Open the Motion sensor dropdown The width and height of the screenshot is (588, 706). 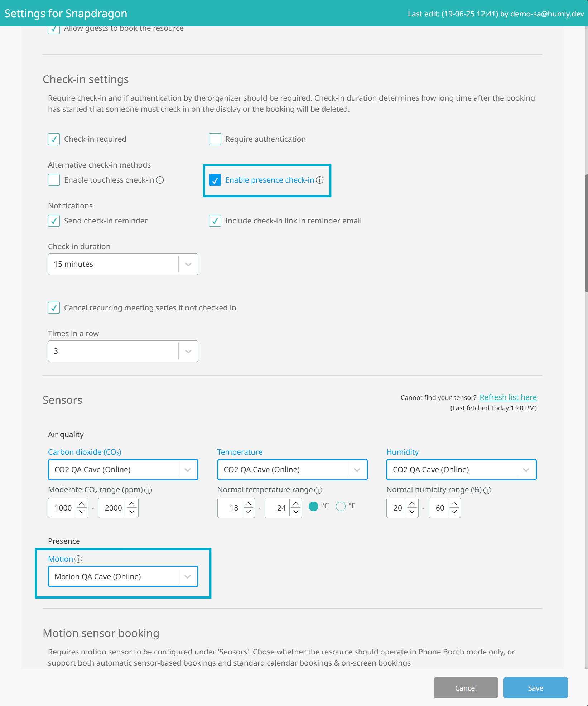(x=123, y=576)
